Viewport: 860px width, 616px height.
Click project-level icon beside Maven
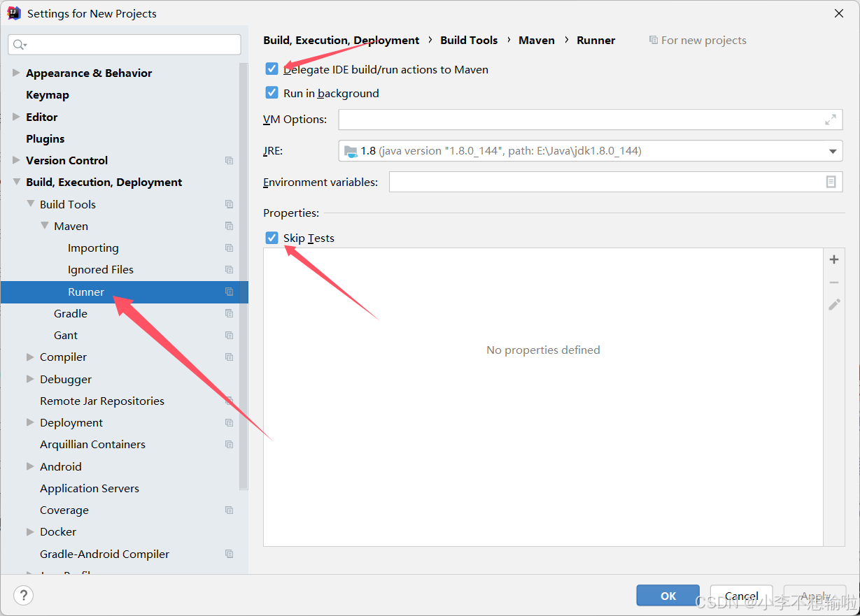coord(229,226)
